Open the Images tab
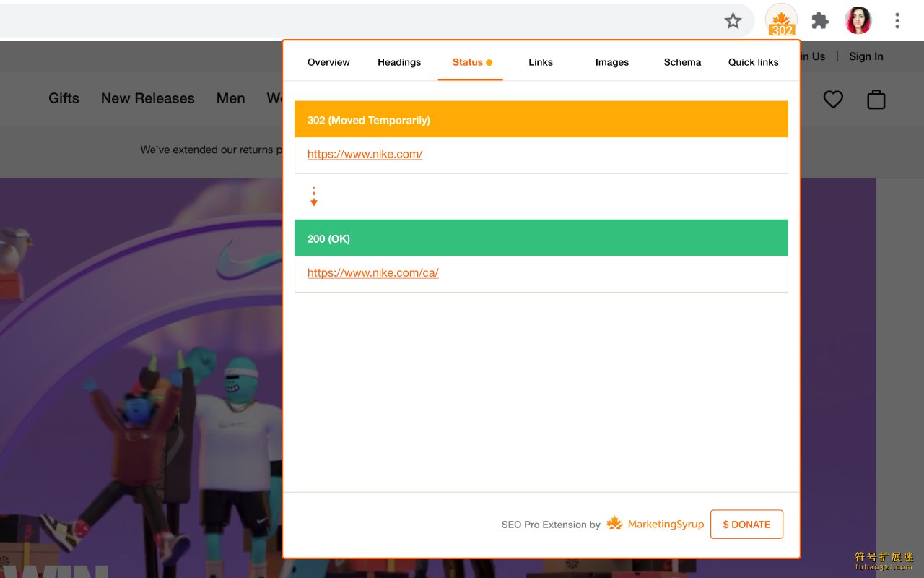 (x=612, y=62)
